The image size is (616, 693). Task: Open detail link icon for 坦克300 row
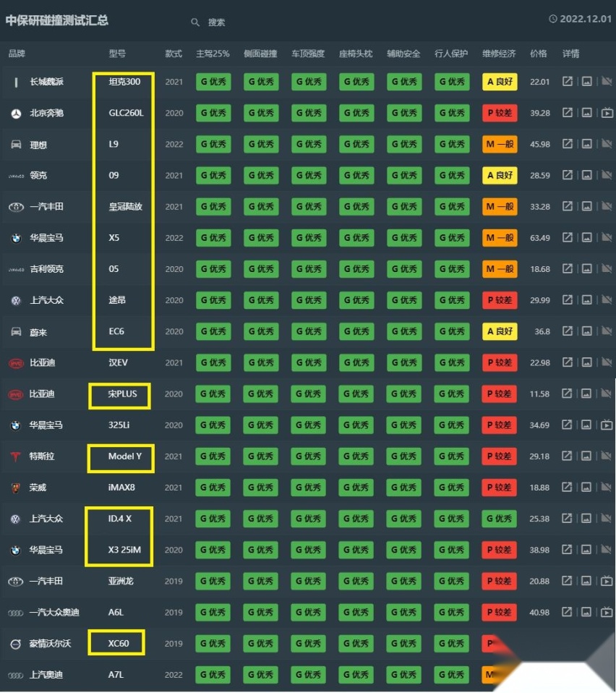click(x=568, y=81)
